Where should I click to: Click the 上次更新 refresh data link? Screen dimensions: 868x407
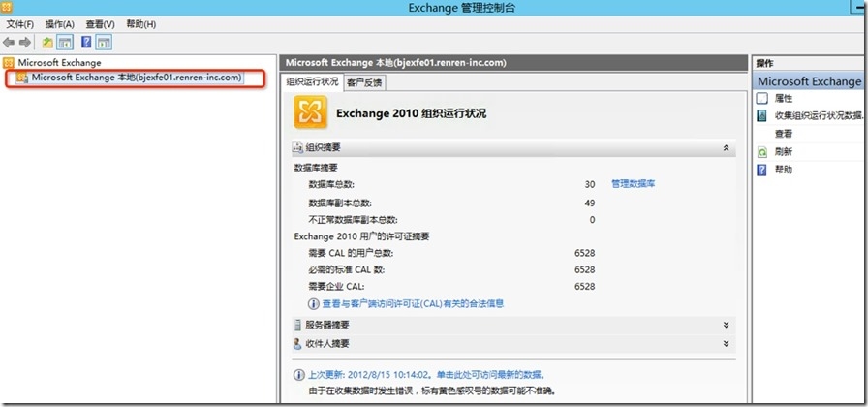click(425, 374)
